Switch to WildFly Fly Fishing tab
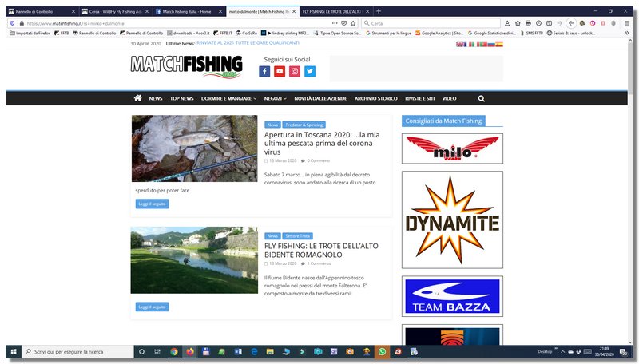639x364 pixels. (x=115, y=11)
